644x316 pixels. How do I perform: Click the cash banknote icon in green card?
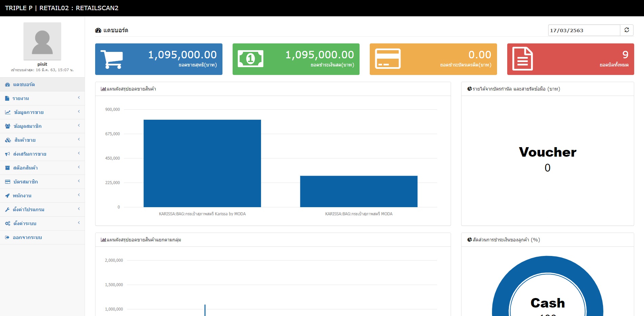[x=250, y=59]
